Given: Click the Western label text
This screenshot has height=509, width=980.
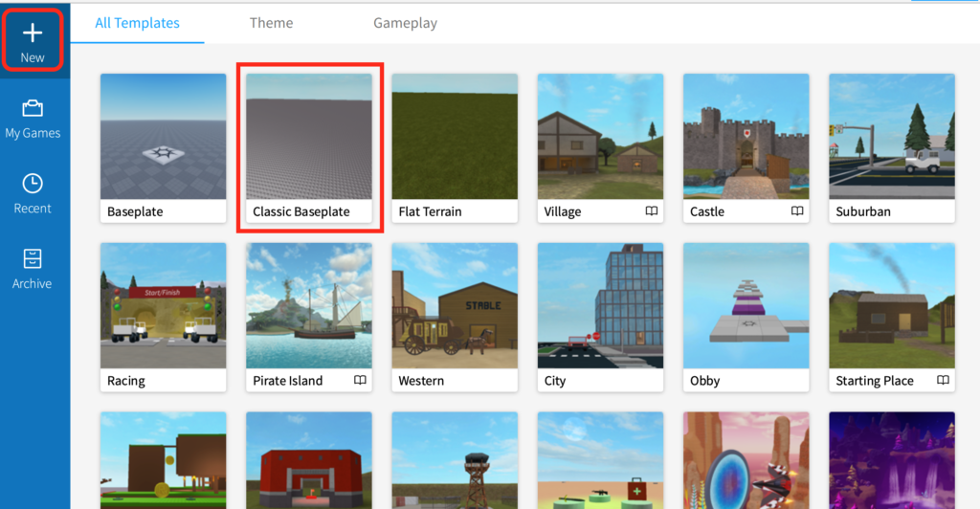Looking at the screenshot, I should coord(421,381).
